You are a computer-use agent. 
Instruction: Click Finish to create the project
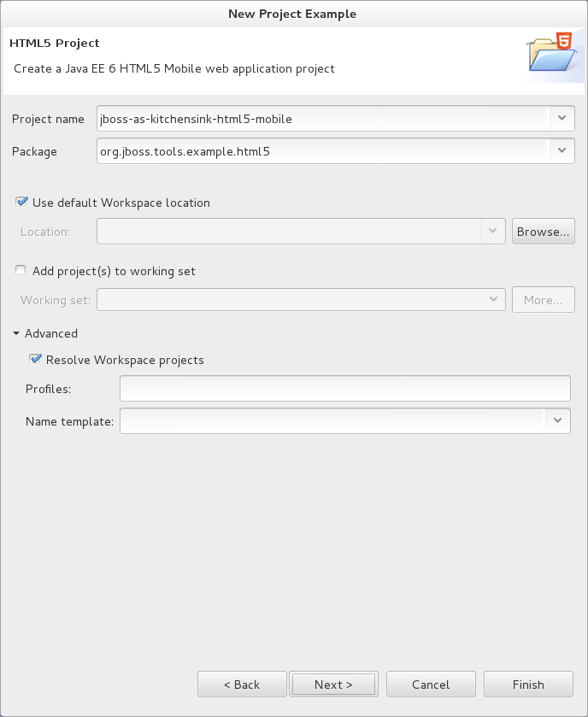pos(528,685)
